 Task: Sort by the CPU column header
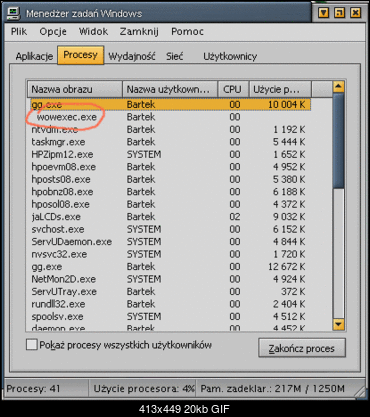point(233,89)
